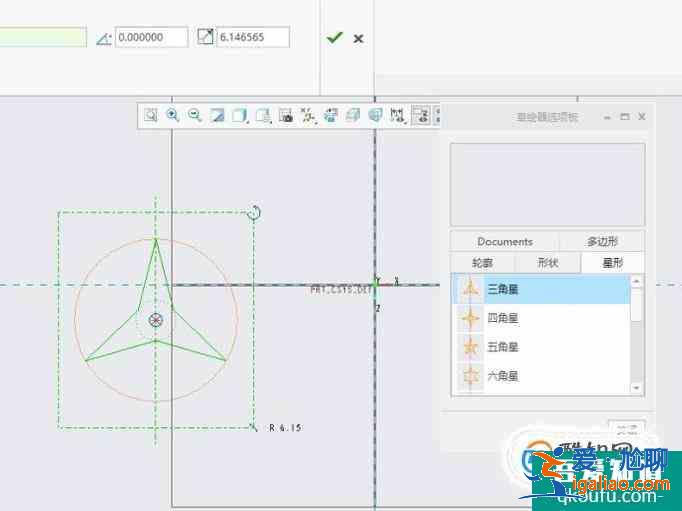
Task: Select 六角星 in the palette list
Action: [542, 376]
